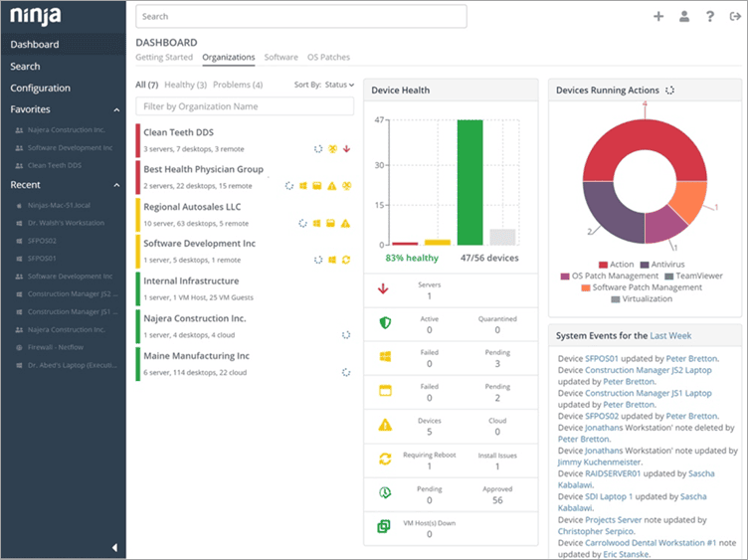The width and height of the screenshot is (748, 560).
Task: Toggle Software Patch Management legend swatch
Action: point(585,287)
